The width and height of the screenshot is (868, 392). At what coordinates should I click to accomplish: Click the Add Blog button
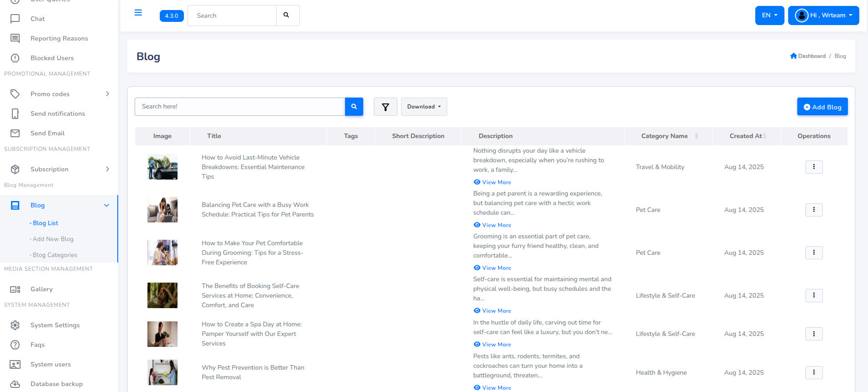822,107
